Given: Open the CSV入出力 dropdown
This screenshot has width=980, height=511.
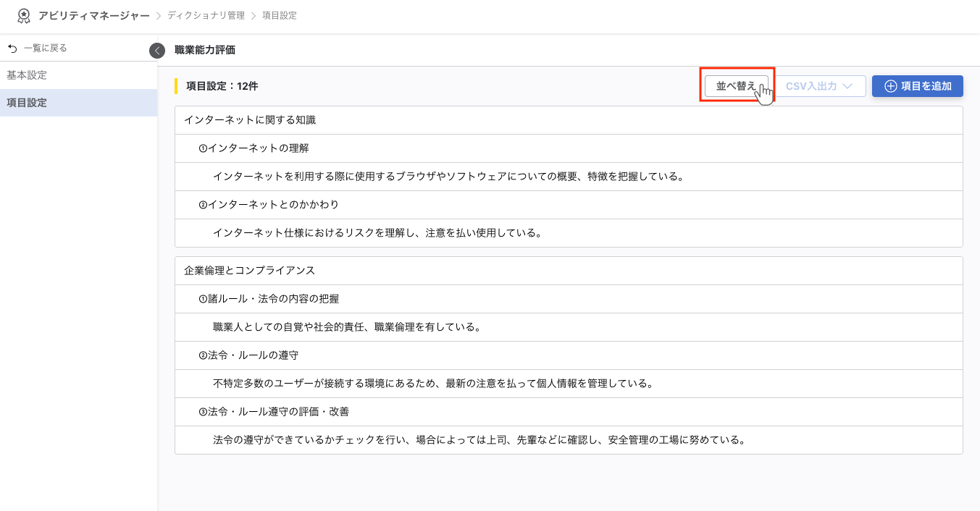Looking at the screenshot, I should click(x=821, y=86).
